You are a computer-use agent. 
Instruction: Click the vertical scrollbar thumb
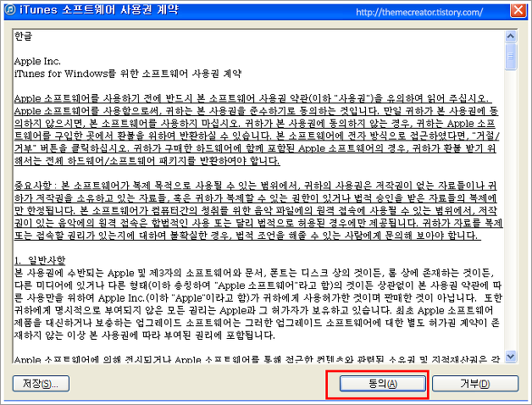pyautogui.click(x=511, y=57)
